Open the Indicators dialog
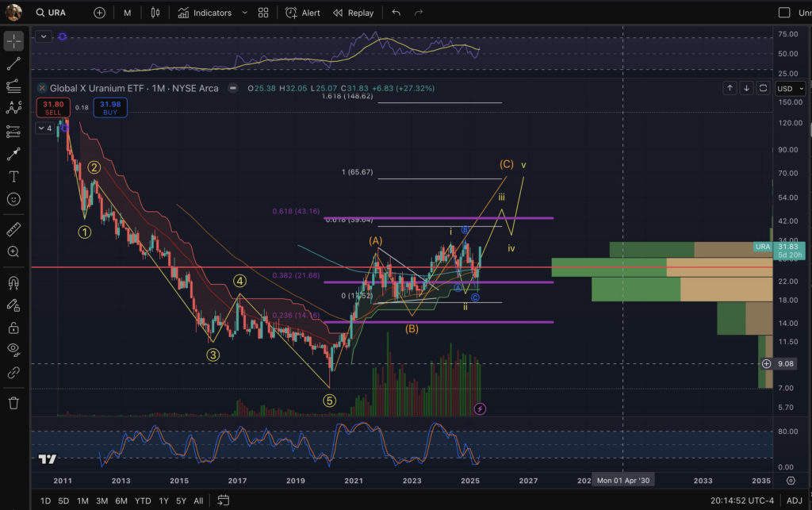 [x=205, y=13]
